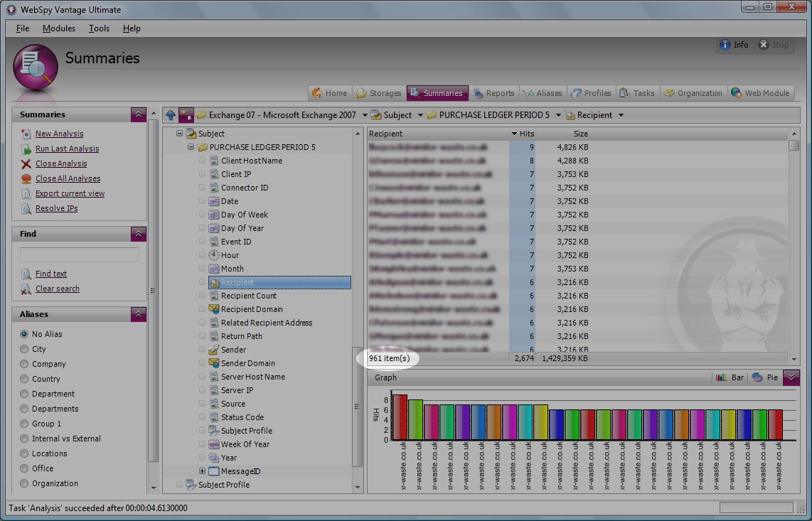
Task: Open the Exchange 07 breadcrumb dropdown arrow
Action: click(x=365, y=115)
